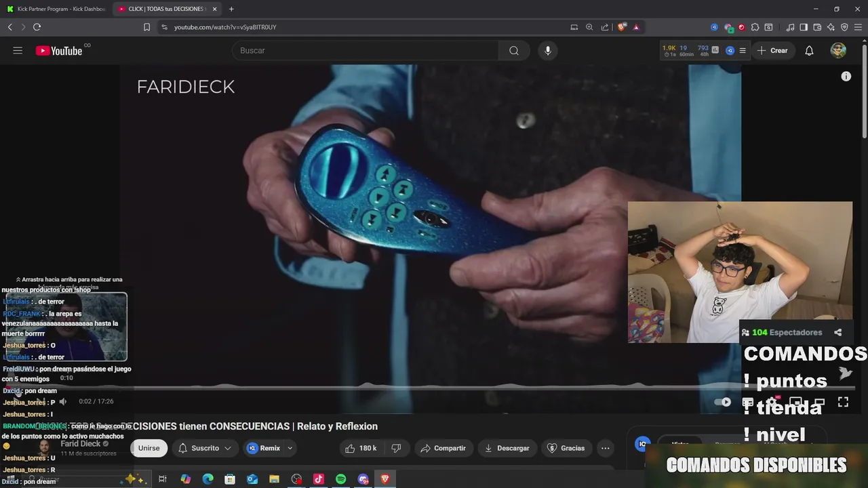Launch Microsoft Edge from the taskbar
The width and height of the screenshot is (868, 488).
tap(208, 479)
